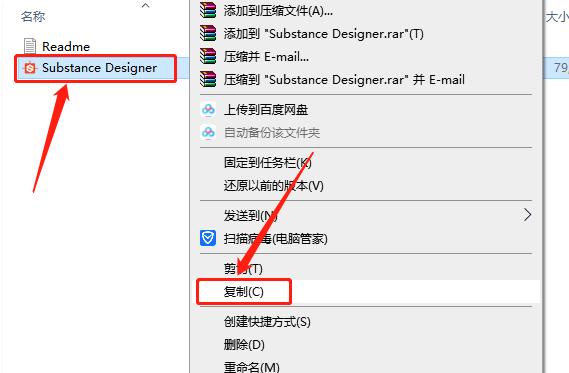
Task: Sort by the 名称 column header
Action: tap(33, 16)
